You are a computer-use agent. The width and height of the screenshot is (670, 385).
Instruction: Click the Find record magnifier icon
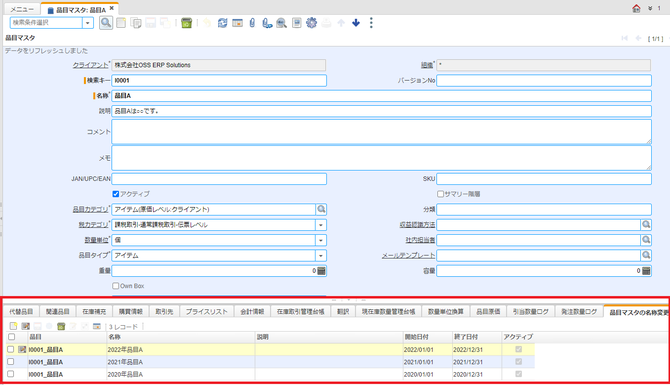pos(106,23)
